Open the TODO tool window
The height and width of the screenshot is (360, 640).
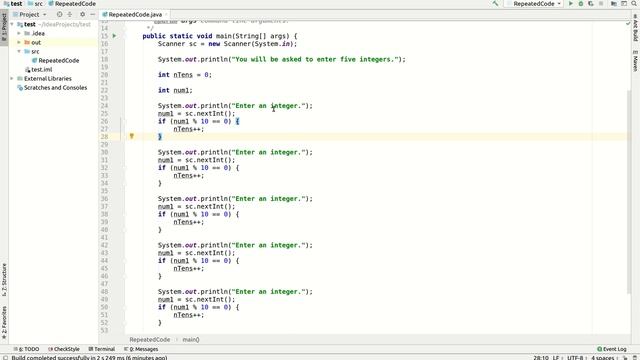coord(27,349)
